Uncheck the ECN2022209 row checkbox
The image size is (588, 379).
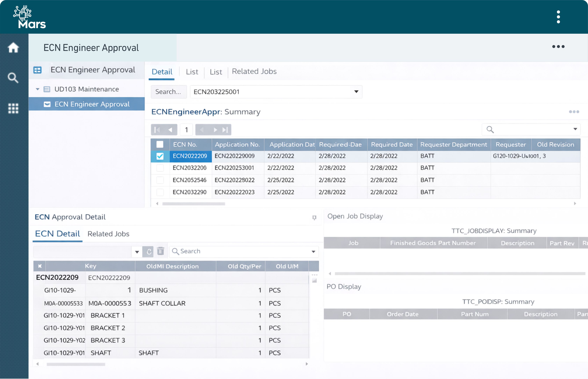coord(160,156)
